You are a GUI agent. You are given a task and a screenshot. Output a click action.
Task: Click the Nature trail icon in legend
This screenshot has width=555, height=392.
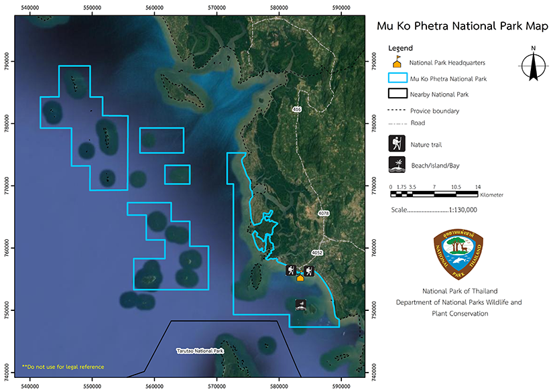(396, 143)
